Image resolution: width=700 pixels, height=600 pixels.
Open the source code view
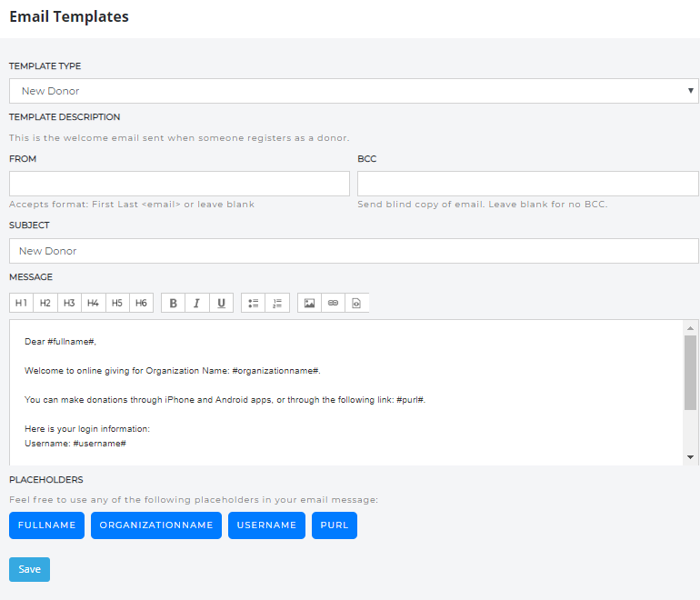[x=356, y=303]
